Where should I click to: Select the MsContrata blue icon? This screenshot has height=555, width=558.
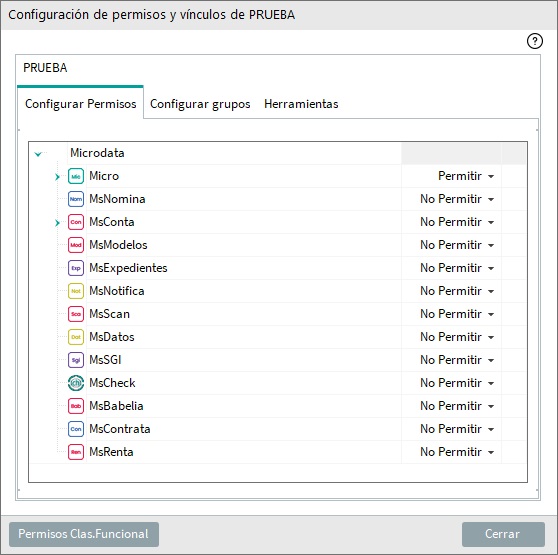(76, 429)
